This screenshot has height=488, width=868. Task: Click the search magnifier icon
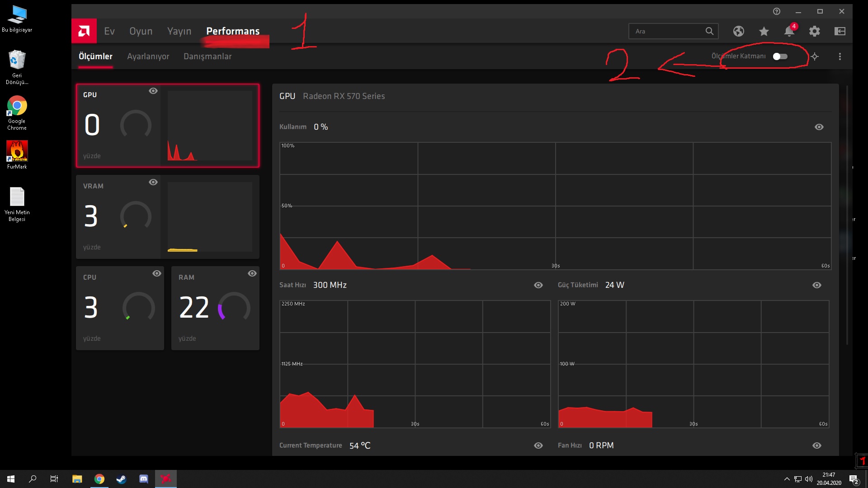point(709,31)
